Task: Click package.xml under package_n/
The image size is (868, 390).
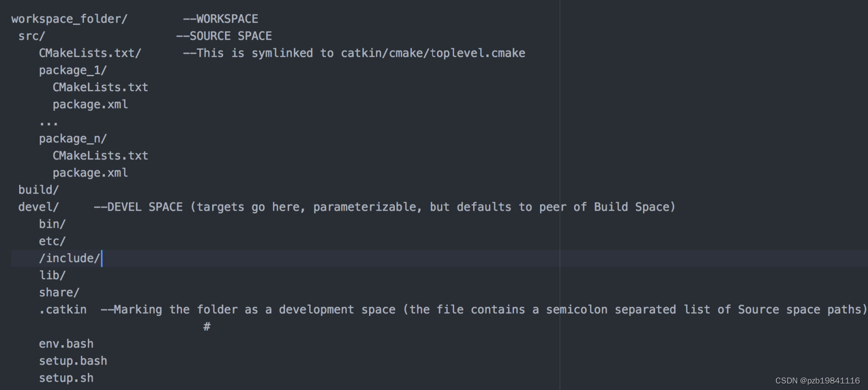Action: [x=90, y=173]
